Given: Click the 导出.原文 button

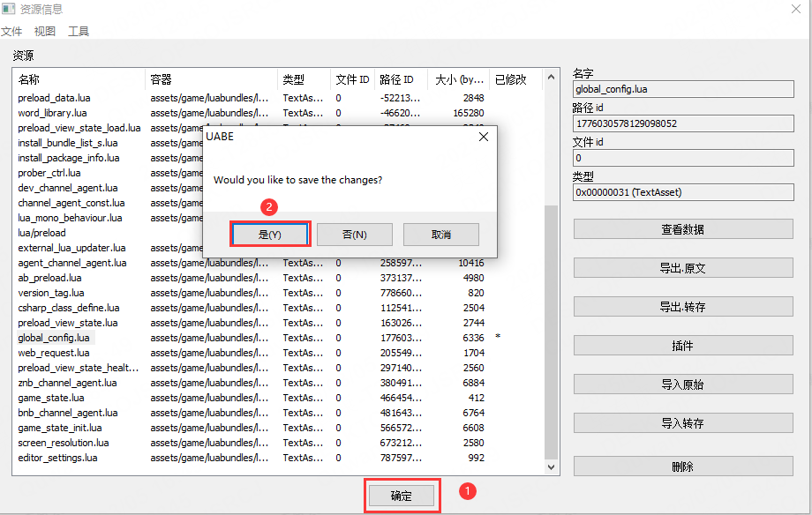Looking at the screenshot, I should (x=682, y=268).
